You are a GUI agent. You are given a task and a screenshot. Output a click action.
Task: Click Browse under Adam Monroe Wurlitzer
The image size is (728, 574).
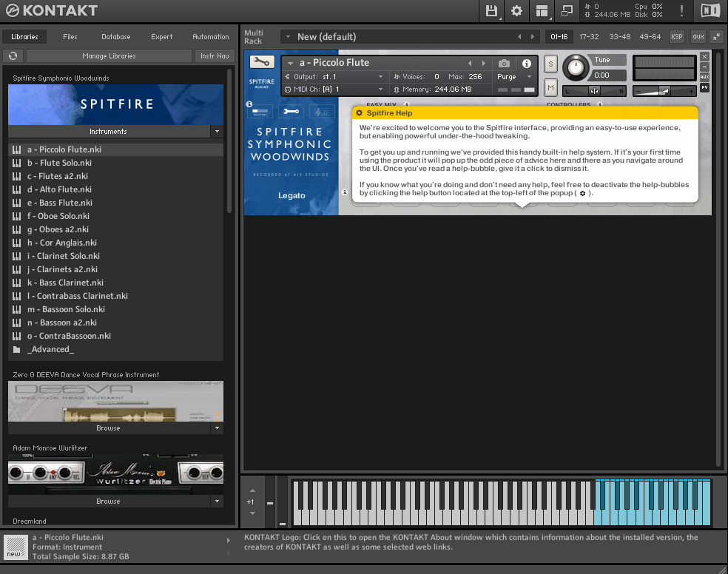[108, 502]
